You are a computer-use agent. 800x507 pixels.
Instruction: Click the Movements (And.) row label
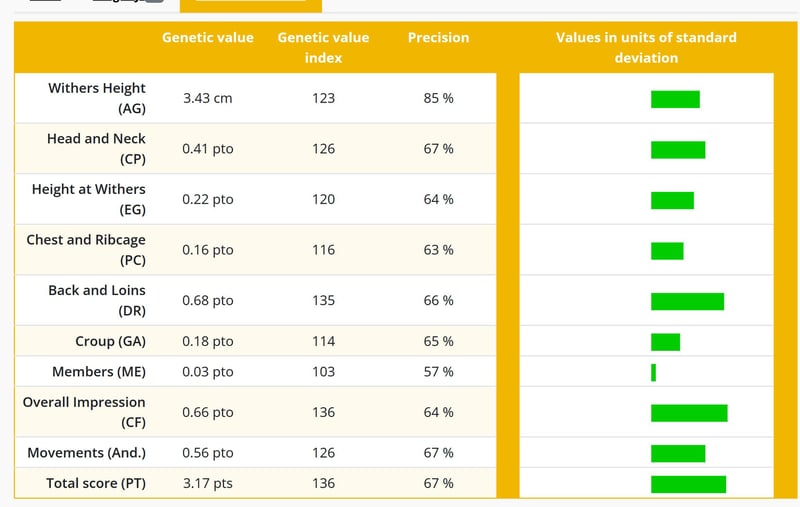[x=86, y=453]
